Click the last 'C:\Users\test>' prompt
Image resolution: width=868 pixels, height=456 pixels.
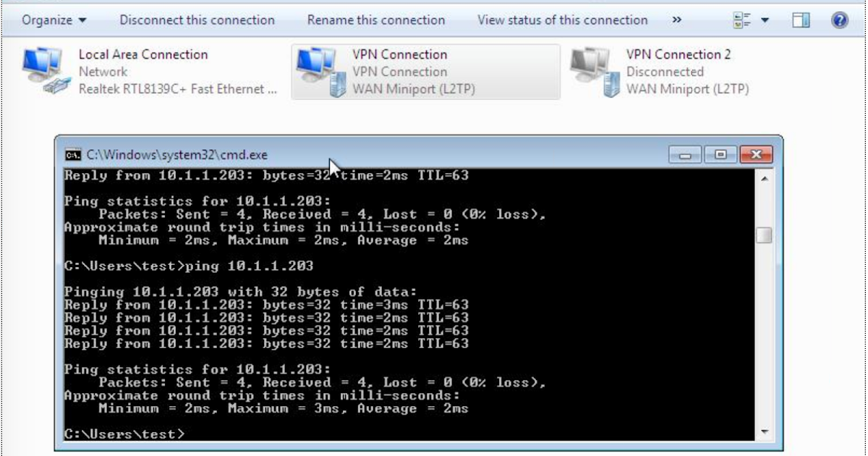coord(124,434)
